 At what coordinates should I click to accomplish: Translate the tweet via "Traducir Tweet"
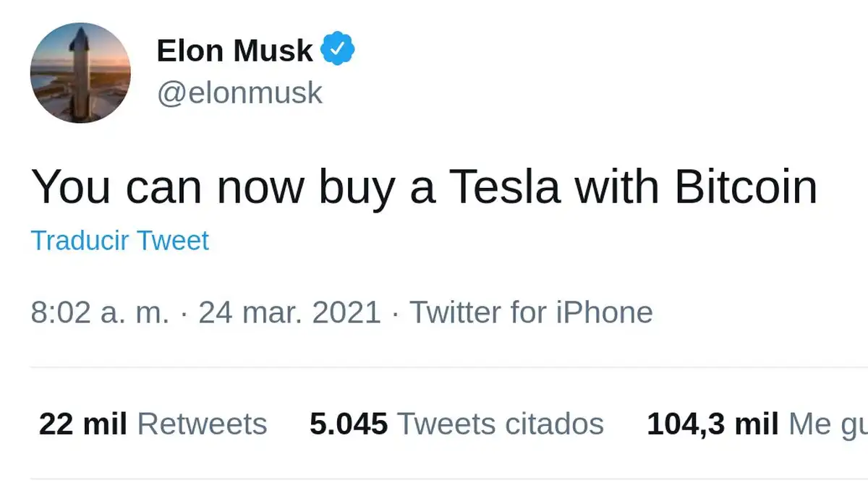pos(119,240)
